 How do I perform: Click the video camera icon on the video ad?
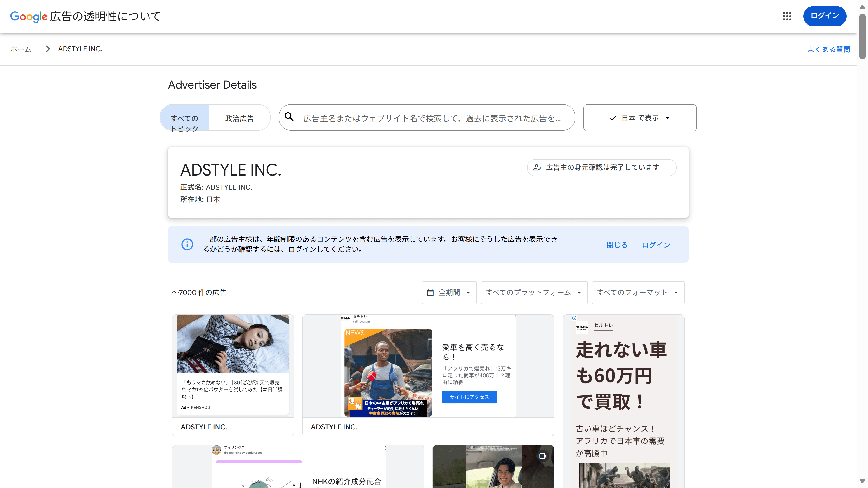[x=543, y=456]
